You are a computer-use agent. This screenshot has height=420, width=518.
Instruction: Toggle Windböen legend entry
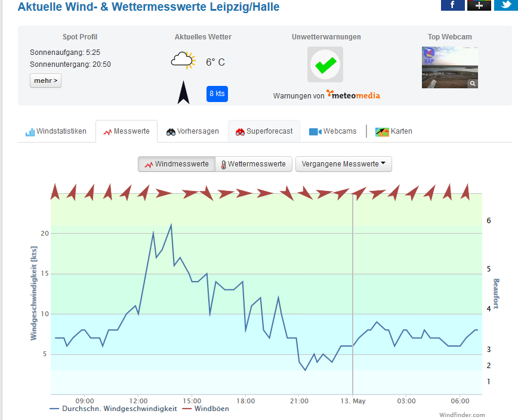coord(206,409)
